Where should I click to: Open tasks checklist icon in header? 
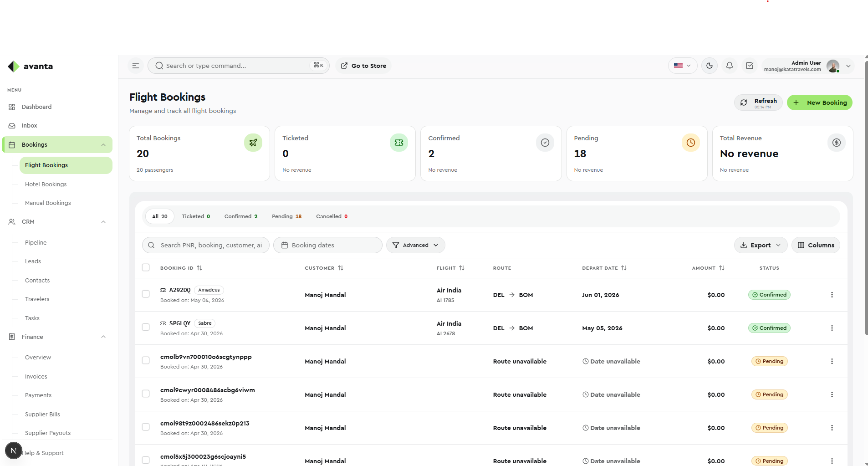[x=750, y=66]
